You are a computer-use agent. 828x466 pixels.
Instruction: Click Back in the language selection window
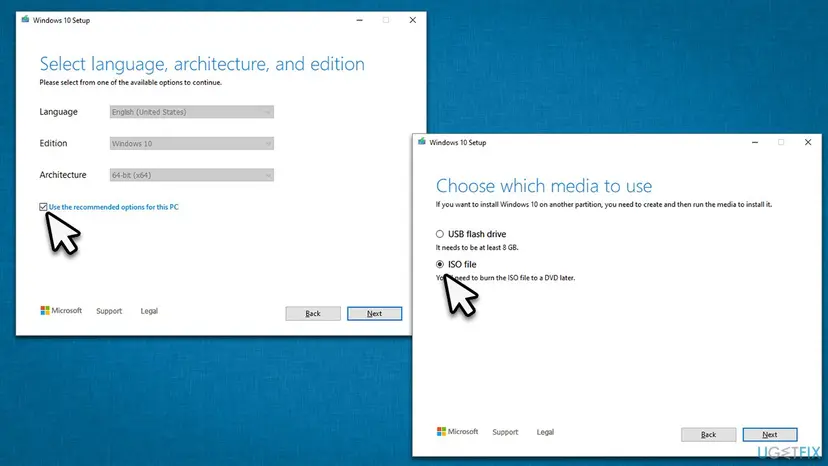click(x=313, y=313)
